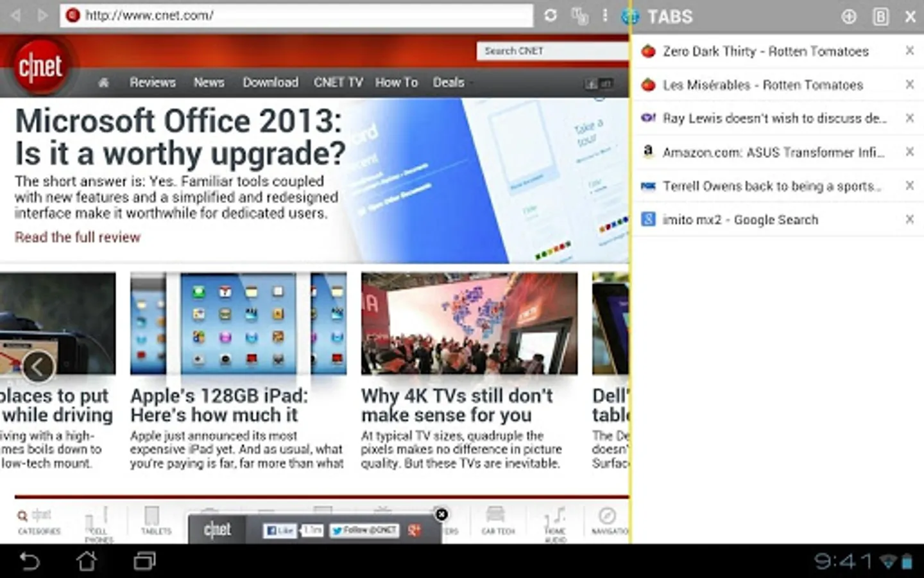
Task: Click the Google+ icon
Action: point(415,530)
